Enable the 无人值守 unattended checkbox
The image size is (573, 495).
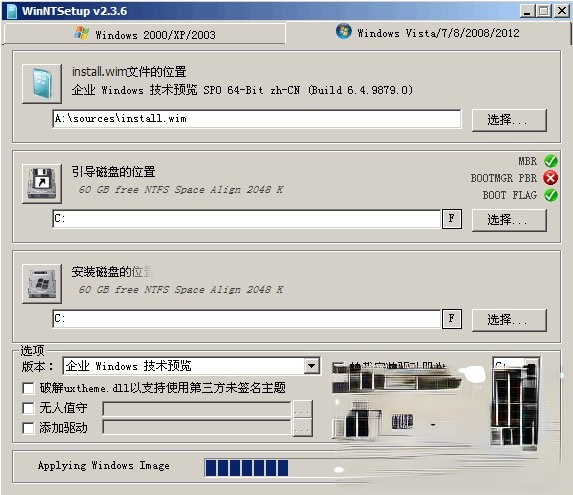tap(28, 408)
